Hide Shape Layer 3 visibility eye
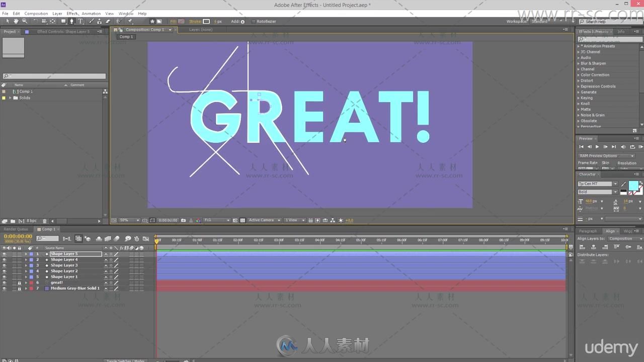The width and height of the screenshot is (644, 362). click(5, 265)
